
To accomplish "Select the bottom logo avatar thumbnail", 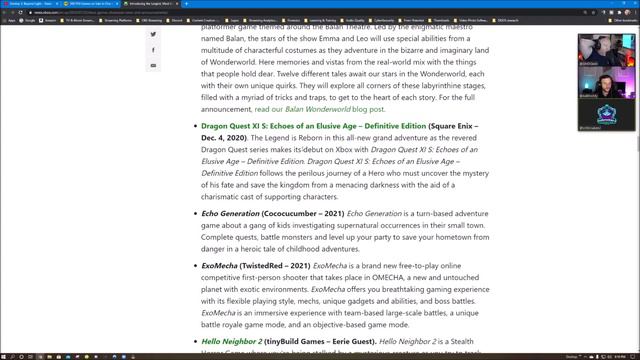I will [607, 115].
